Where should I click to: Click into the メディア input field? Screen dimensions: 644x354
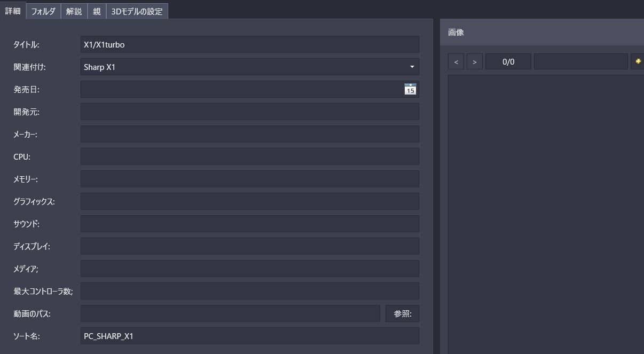(x=250, y=269)
